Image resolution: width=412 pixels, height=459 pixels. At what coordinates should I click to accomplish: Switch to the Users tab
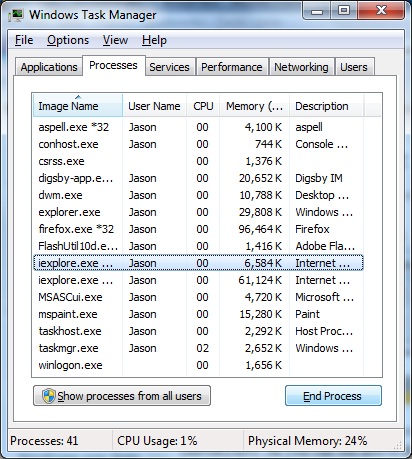[x=354, y=67]
